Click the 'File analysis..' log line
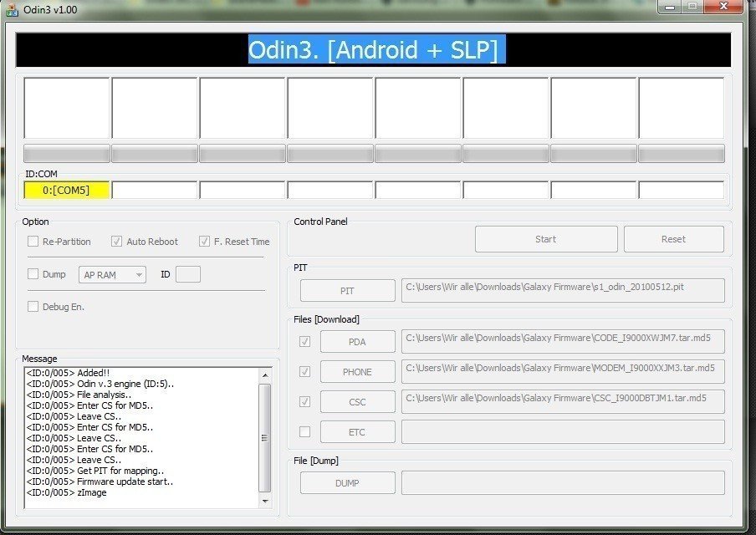 (79, 395)
